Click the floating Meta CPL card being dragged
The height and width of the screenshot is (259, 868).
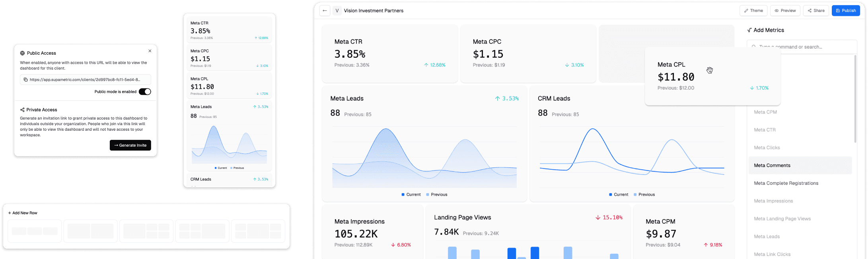click(x=712, y=77)
